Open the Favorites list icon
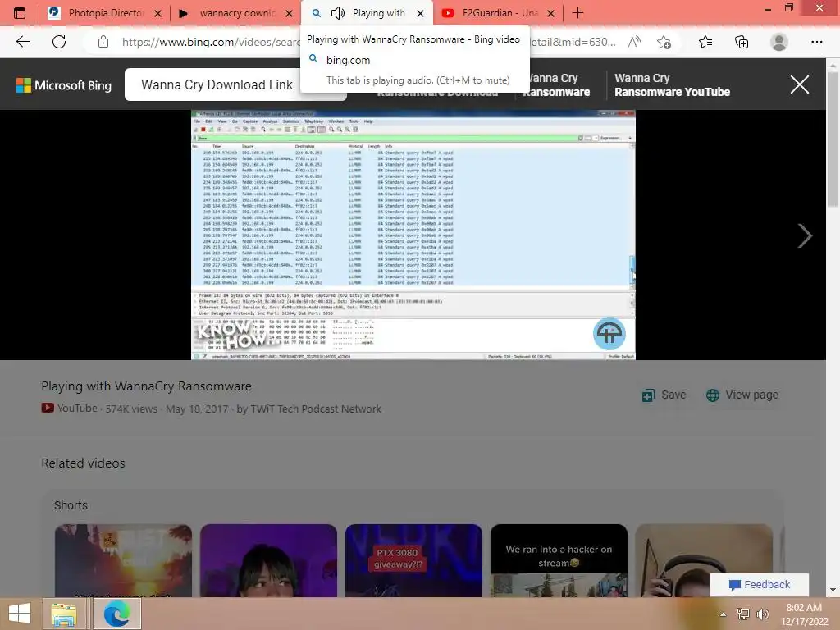The height and width of the screenshot is (630, 840). 705,42
